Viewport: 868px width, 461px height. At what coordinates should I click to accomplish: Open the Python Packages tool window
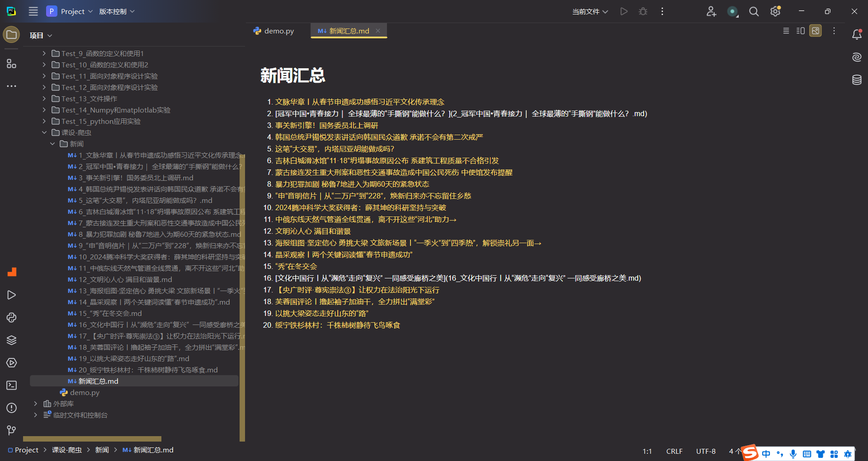coord(12,340)
